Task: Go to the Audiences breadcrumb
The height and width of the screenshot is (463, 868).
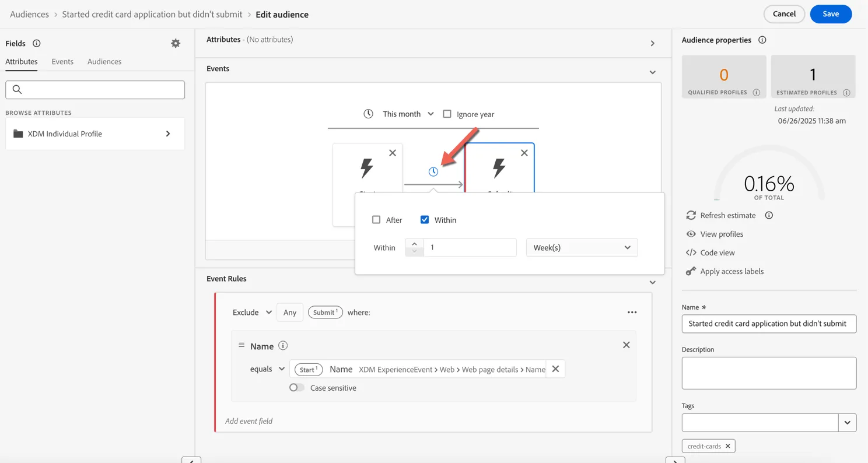Action: pos(29,14)
